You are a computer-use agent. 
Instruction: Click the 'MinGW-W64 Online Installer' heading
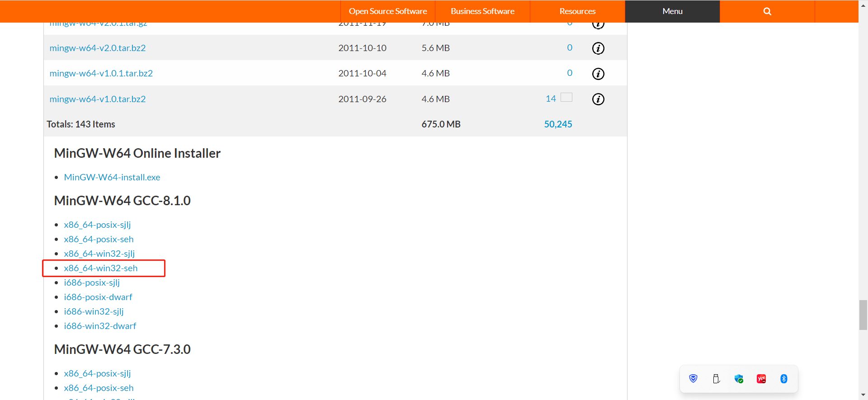137,153
